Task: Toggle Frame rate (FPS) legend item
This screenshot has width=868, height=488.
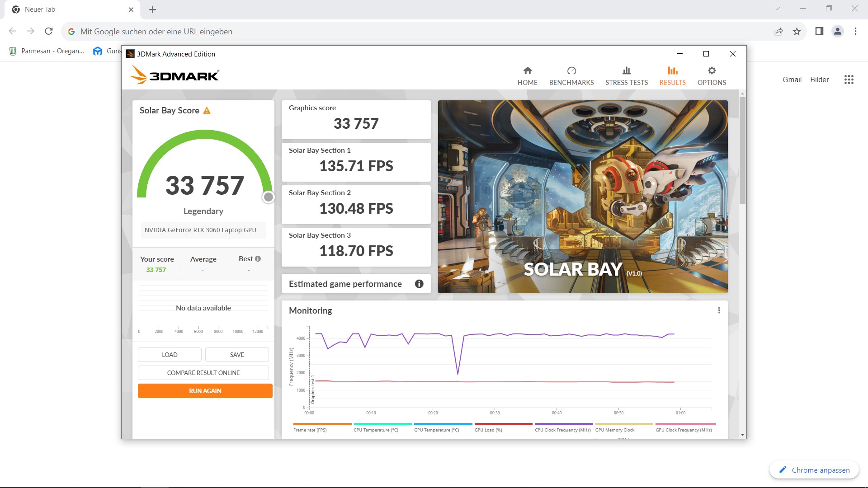Action: (x=310, y=430)
